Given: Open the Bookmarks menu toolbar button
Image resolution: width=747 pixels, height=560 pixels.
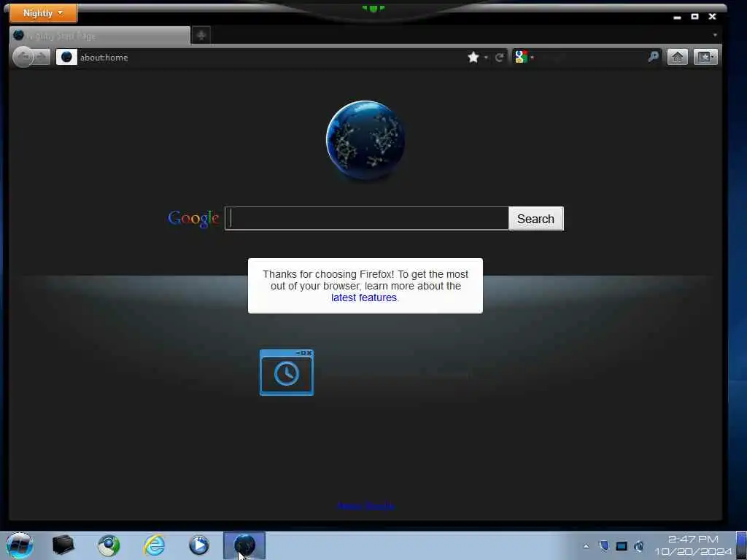Looking at the screenshot, I should tap(705, 57).
